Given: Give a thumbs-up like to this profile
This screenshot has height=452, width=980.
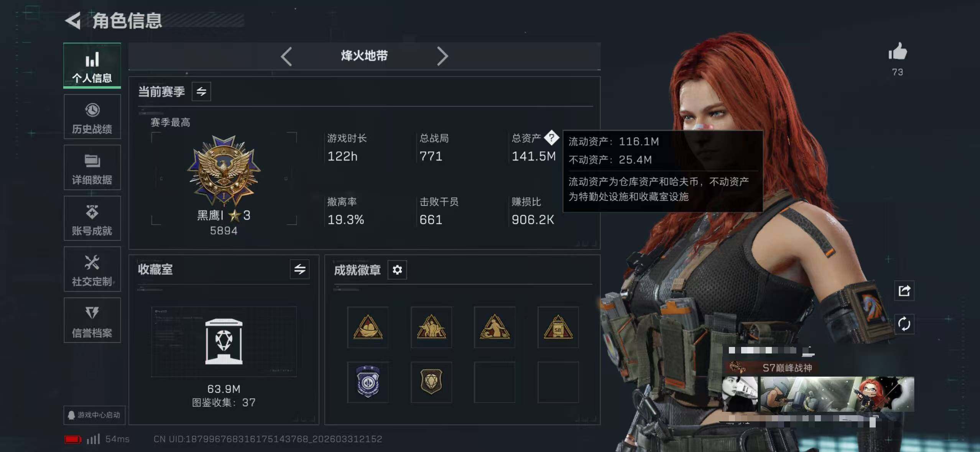Looking at the screenshot, I should coord(898,51).
